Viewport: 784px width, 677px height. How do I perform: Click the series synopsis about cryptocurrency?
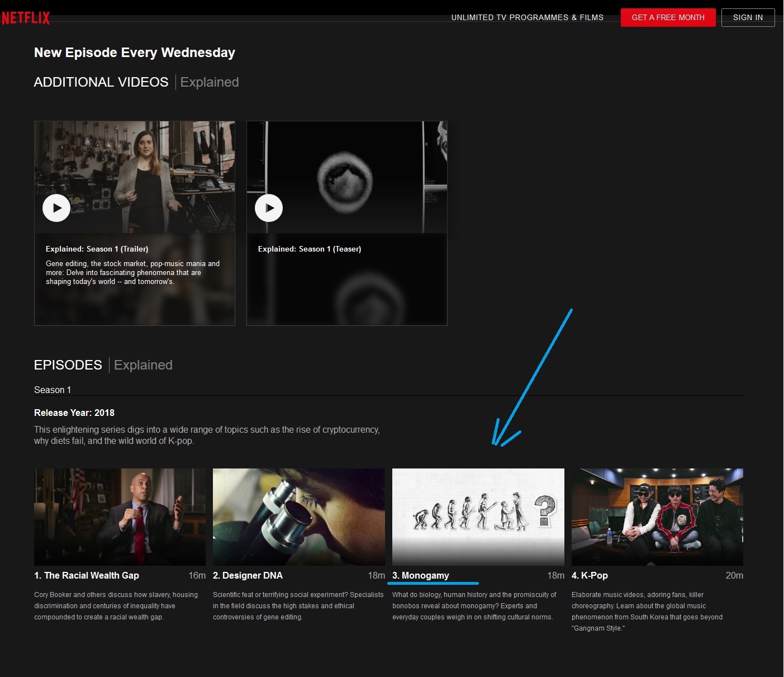coord(207,435)
